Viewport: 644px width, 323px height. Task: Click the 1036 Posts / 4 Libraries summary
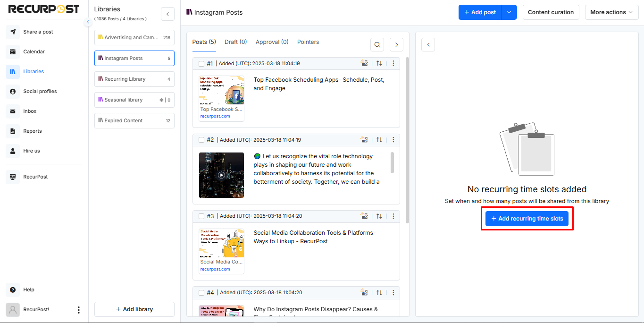point(120,19)
